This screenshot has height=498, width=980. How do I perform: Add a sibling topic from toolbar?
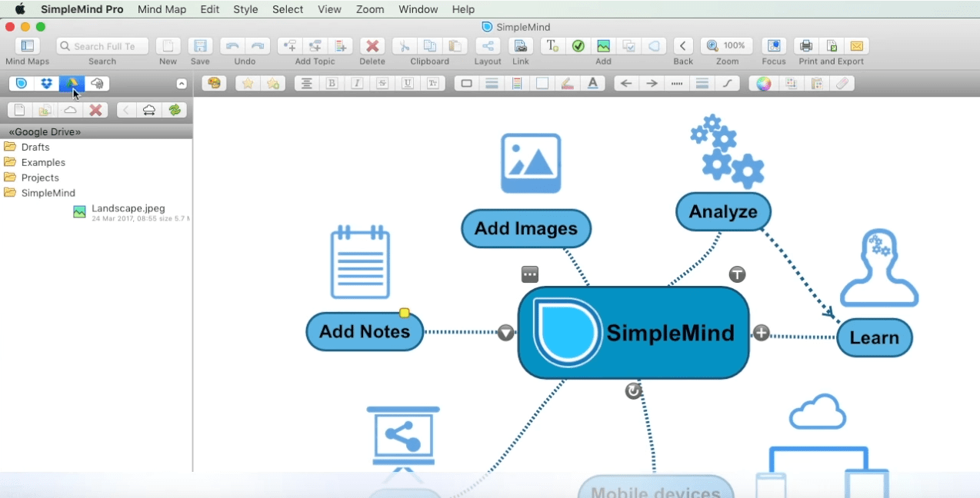(315, 46)
